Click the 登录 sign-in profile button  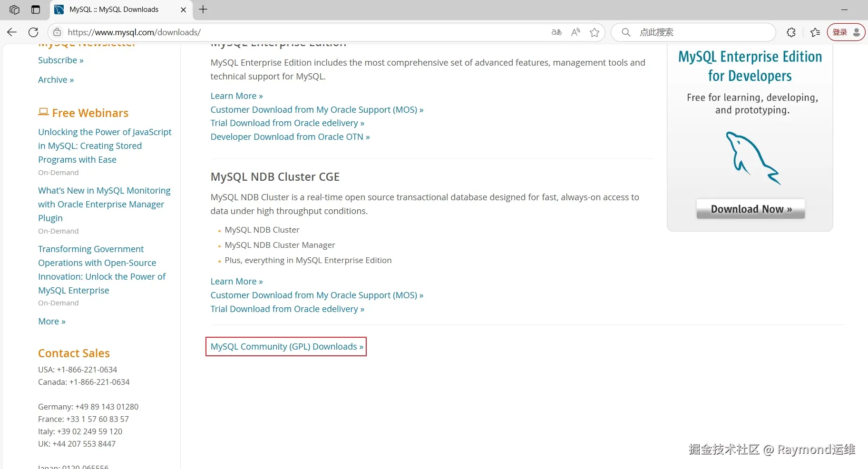[x=846, y=32]
